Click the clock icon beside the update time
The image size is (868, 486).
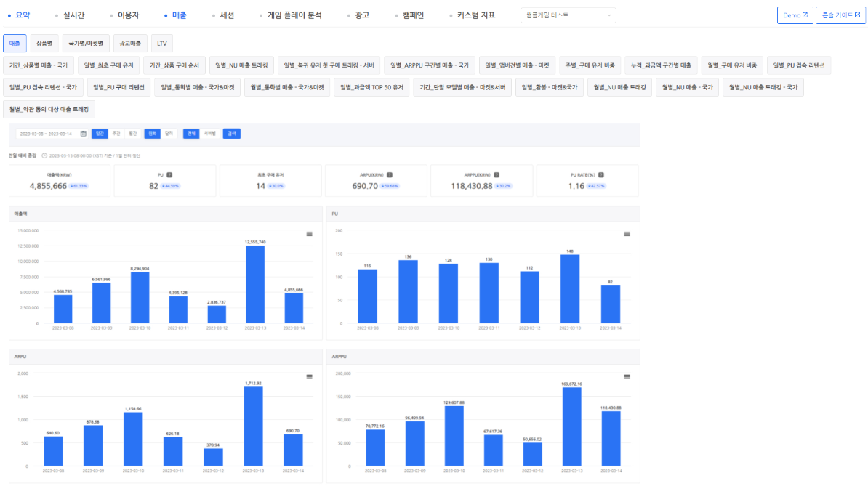(x=44, y=156)
